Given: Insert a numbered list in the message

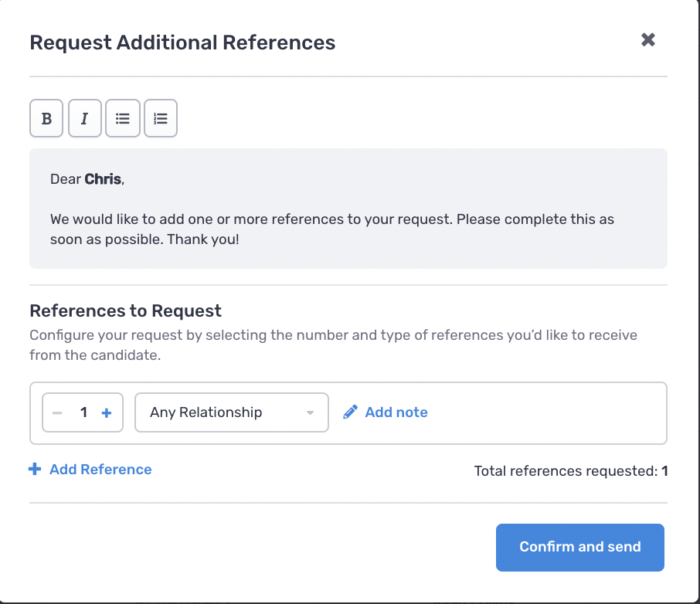Looking at the screenshot, I should pos(160,117).
